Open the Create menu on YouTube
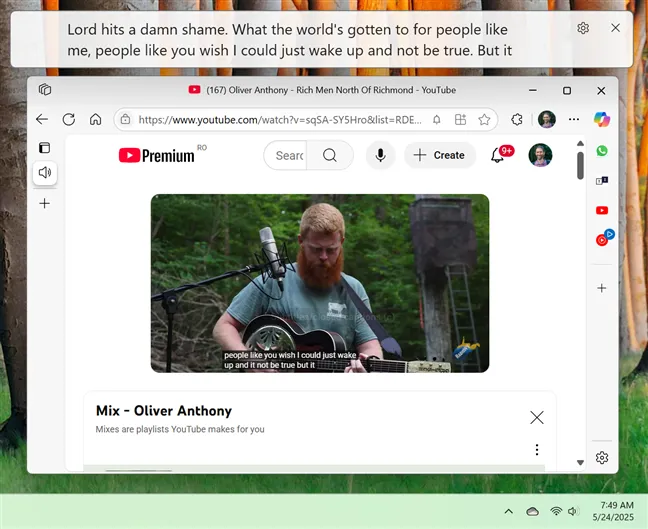Screen dimensions: 648x529 440,155
